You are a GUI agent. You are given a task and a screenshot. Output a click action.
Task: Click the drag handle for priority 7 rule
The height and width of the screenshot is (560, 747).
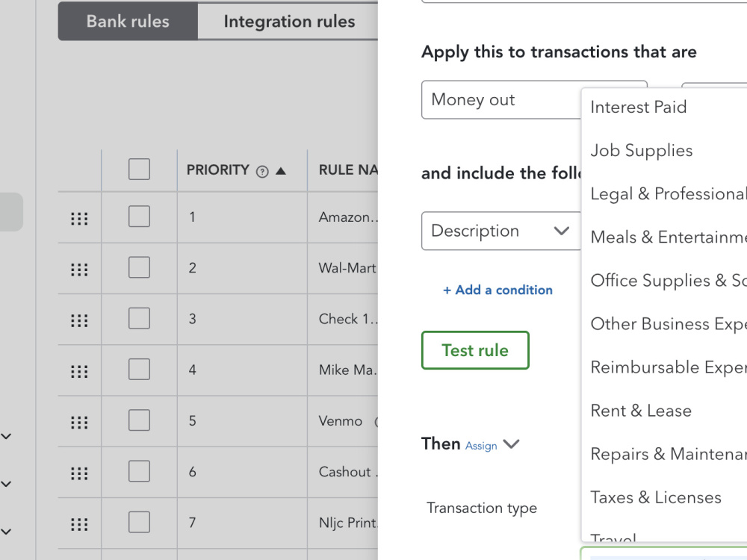79,524
